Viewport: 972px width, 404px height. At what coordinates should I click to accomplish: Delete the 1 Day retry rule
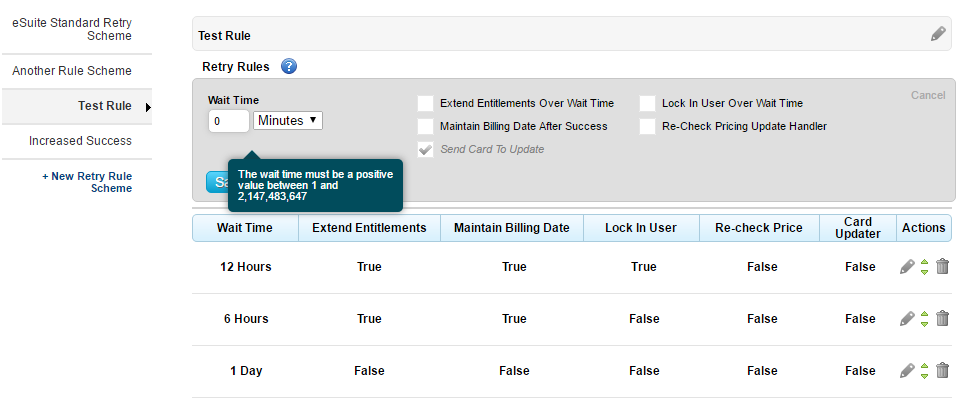[x=942, y=371]
